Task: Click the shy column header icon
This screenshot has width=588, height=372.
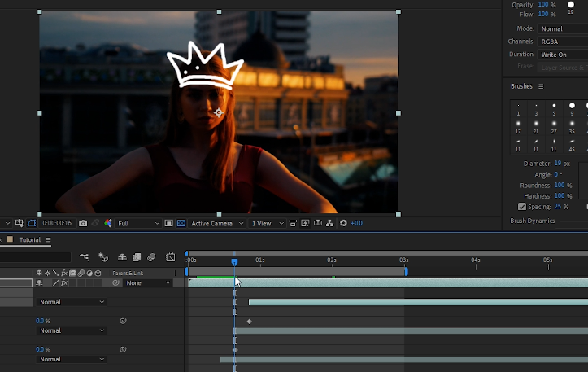Action: click(x=39, y=273)
